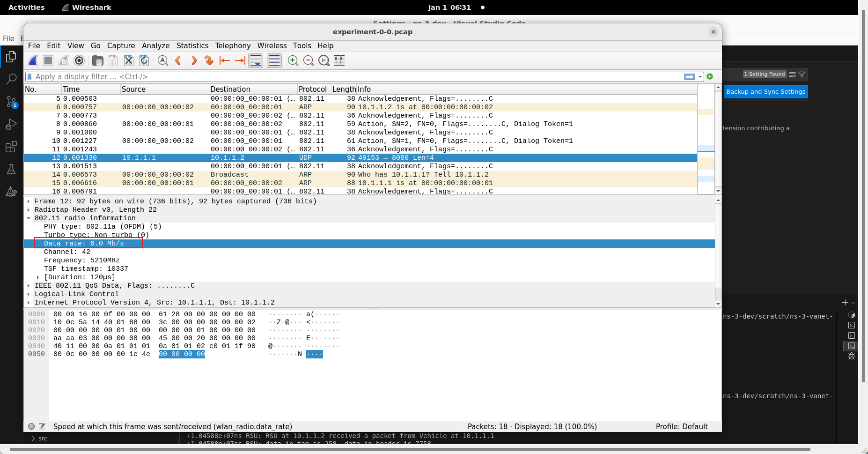Expand Radiotap Header v0 row
Screen dimensions: 868x454
point(29,210)
